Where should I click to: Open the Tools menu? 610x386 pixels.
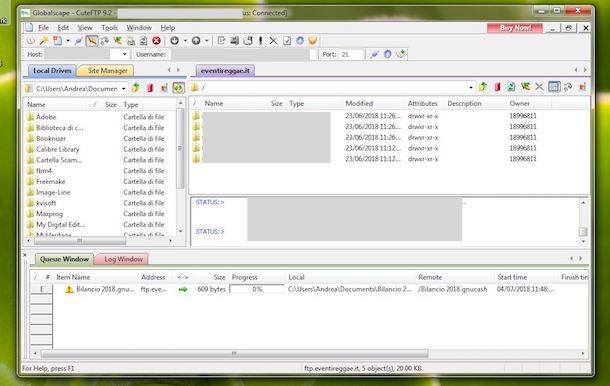(109, 28)
